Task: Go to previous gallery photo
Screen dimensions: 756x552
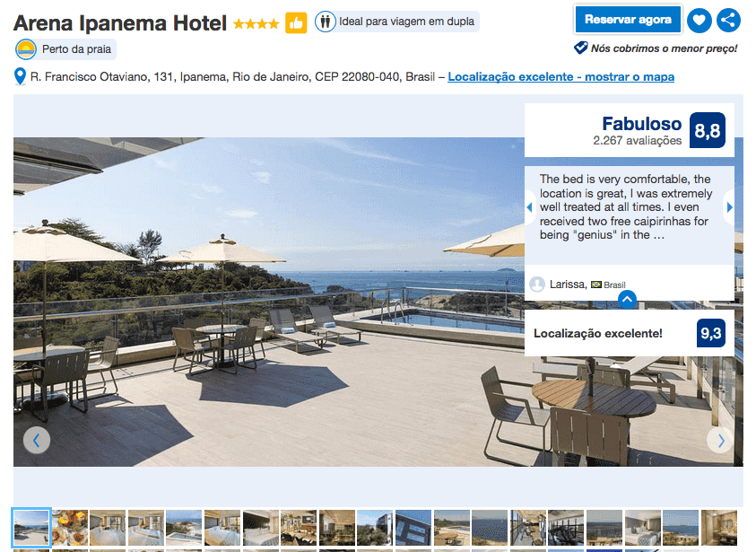Action: point(37,440)
